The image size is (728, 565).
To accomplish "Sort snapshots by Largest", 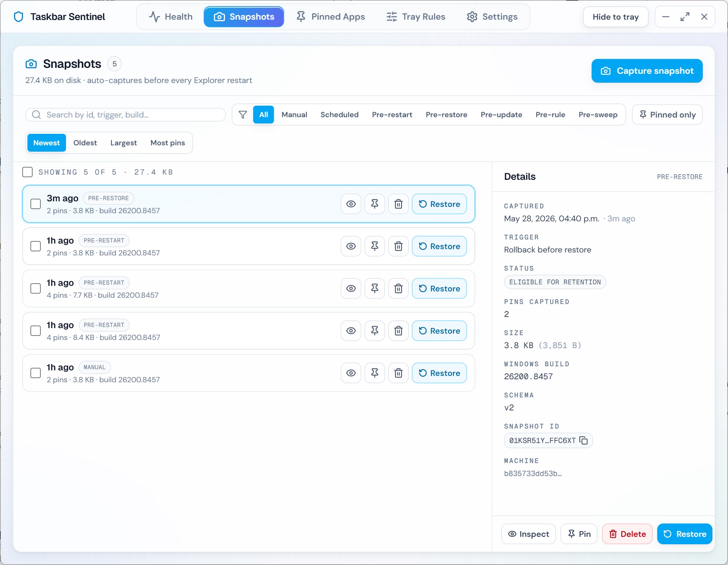I will click(x=123, y=143).
